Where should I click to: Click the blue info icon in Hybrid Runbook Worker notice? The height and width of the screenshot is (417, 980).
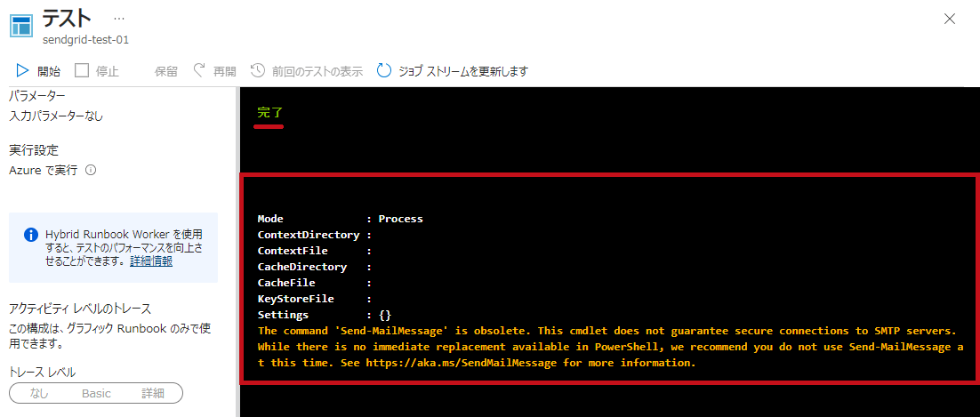[x=31, y=235]
